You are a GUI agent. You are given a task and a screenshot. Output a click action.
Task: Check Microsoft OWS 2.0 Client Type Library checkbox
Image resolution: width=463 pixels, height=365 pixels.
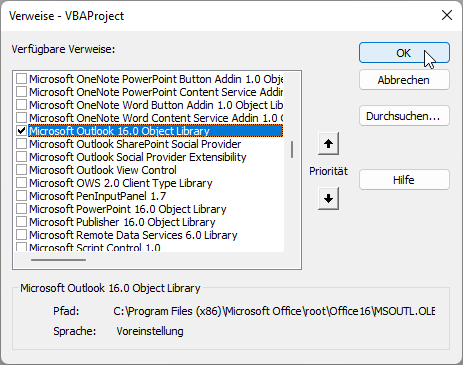(x=22, y=183)
